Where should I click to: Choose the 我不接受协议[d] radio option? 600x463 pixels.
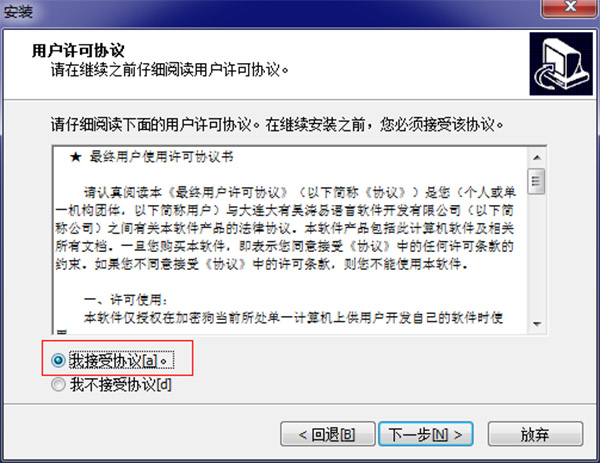[x=58, y=385]
